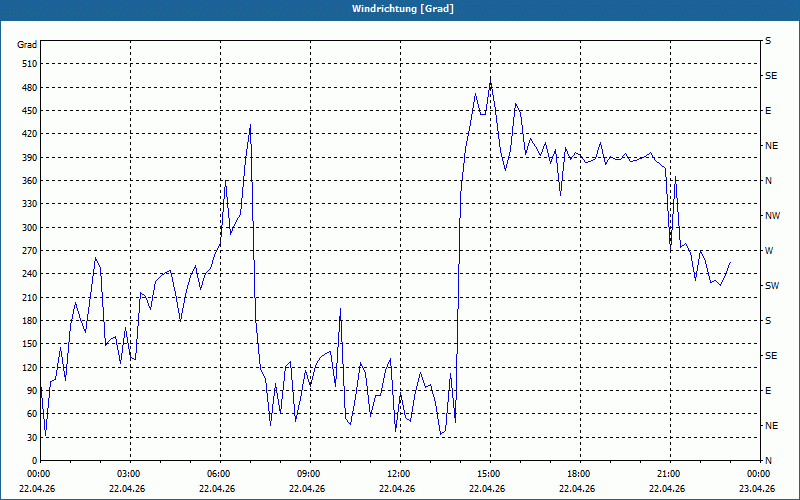This screenshot has height=500, width=800.
Task: Click the curve spike near 07:00
Action: (250, 125)
